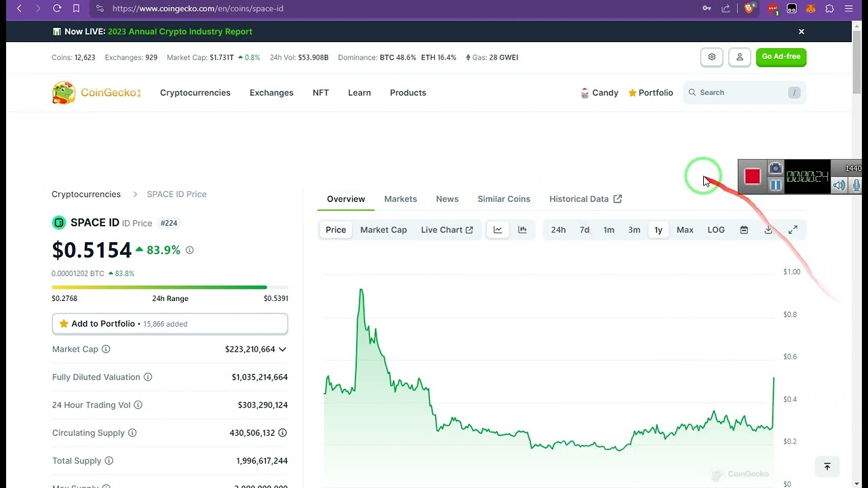Open the Products menu
The image size is (868, 488).
tap(408, 93)
